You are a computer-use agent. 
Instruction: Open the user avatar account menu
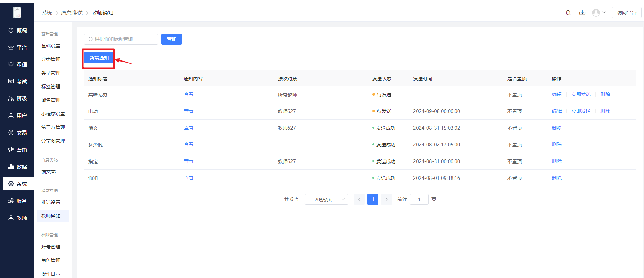point(599,13)
